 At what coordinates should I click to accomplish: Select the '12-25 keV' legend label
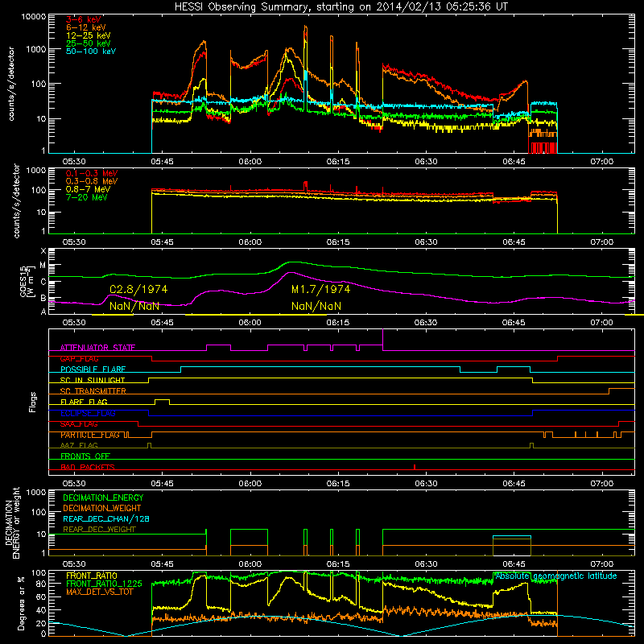(88, 35)
